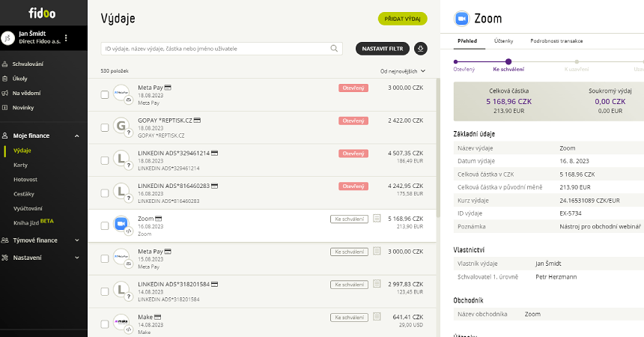Check the LINKEDIN ADS*329461214 checkbox
This screenshot has width=644, height=337.
coord(105,161)
